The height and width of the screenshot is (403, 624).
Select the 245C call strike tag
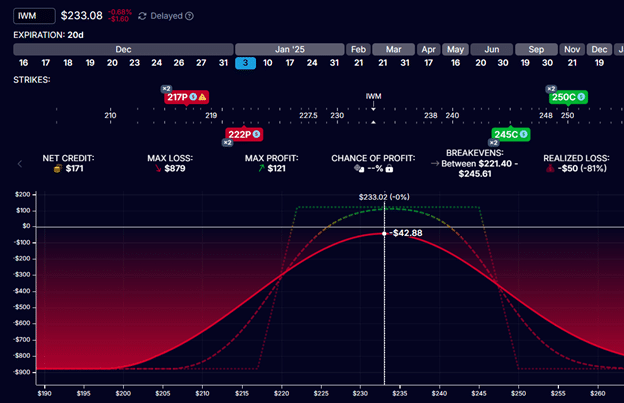pos(511,134)
